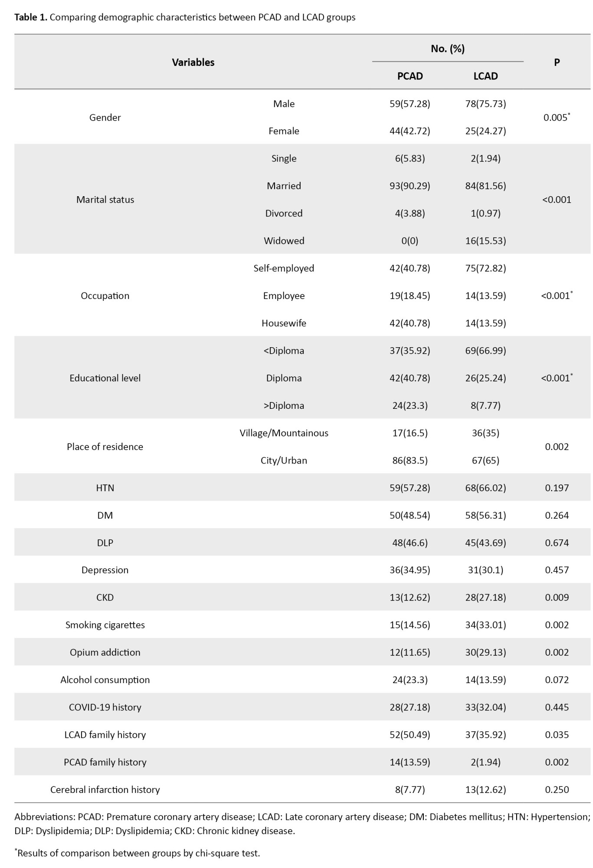
Task: Select the Abbreviations footnote text
Action: click(x=302, y=824)
